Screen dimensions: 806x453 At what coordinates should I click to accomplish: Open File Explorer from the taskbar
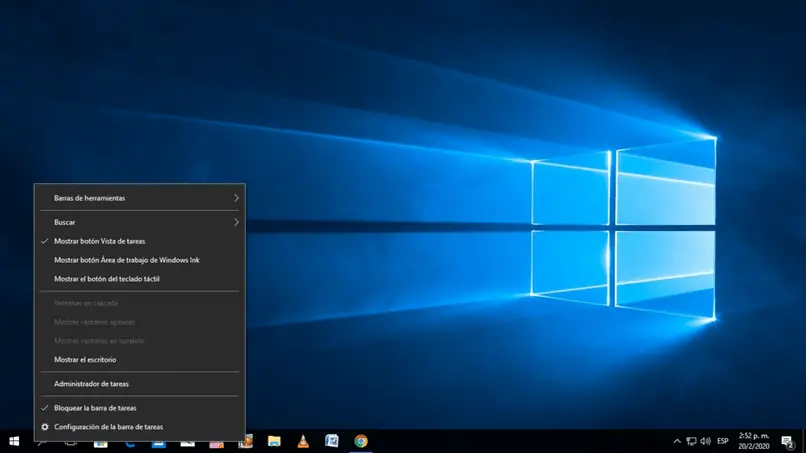(x=274, y=441)
